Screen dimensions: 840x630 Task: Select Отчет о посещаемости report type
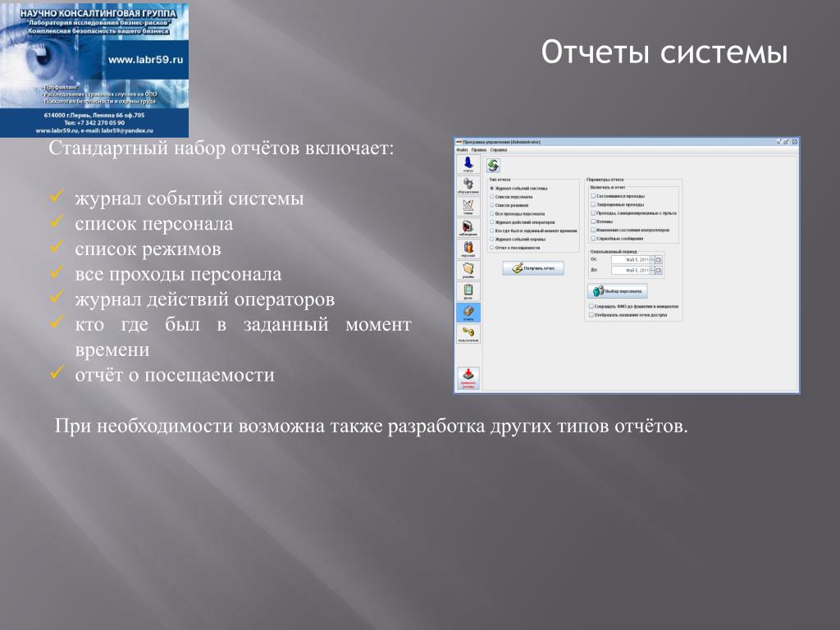click(515, 248)
